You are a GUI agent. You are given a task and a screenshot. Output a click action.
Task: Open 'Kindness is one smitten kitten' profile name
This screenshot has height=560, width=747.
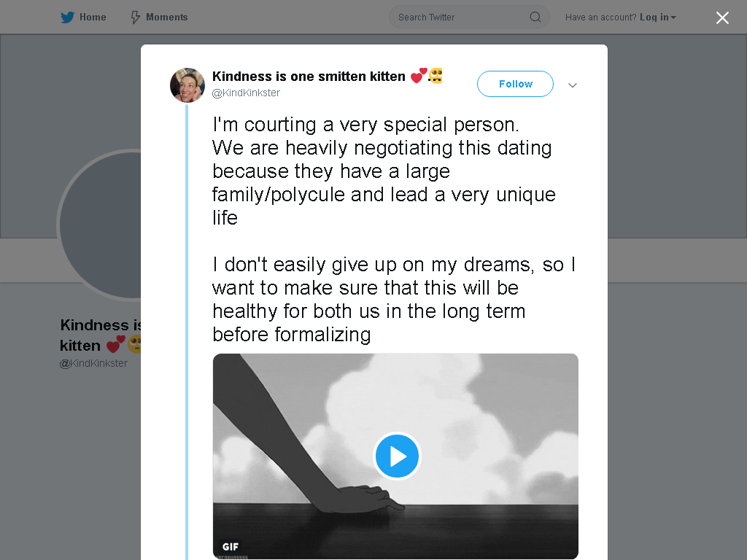309,76
